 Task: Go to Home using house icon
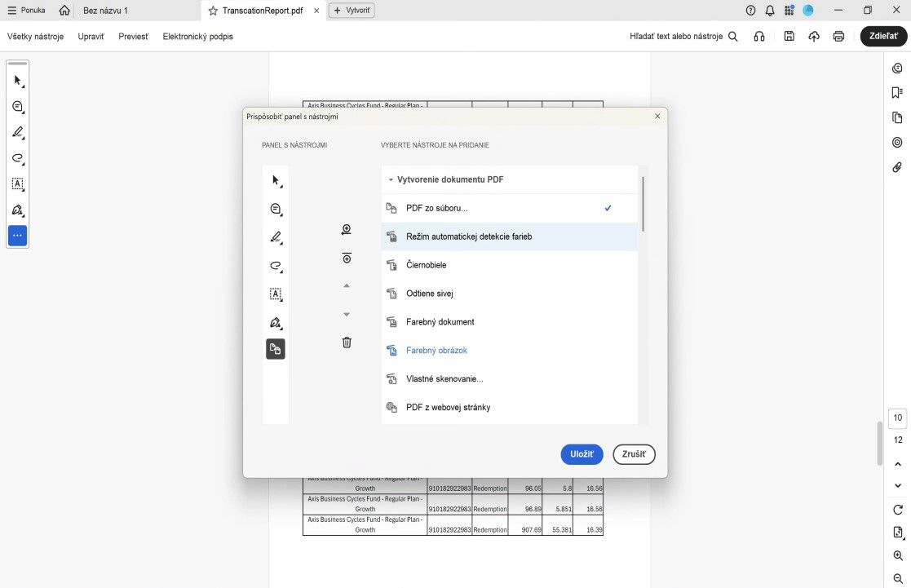pos(64,11)
